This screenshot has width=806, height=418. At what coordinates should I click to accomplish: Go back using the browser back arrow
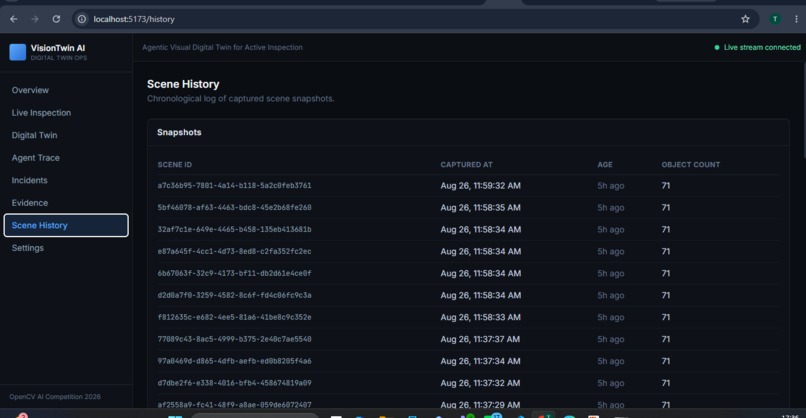point(14,19)
